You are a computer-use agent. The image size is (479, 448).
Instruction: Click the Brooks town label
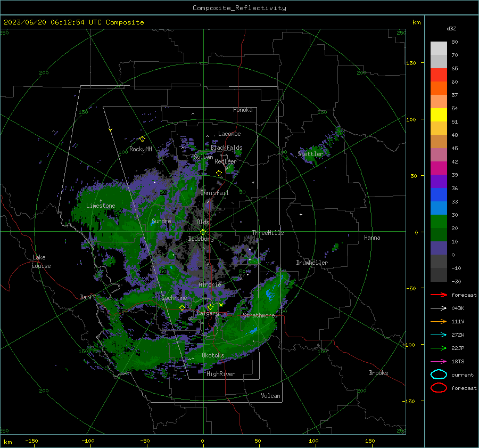378,373
